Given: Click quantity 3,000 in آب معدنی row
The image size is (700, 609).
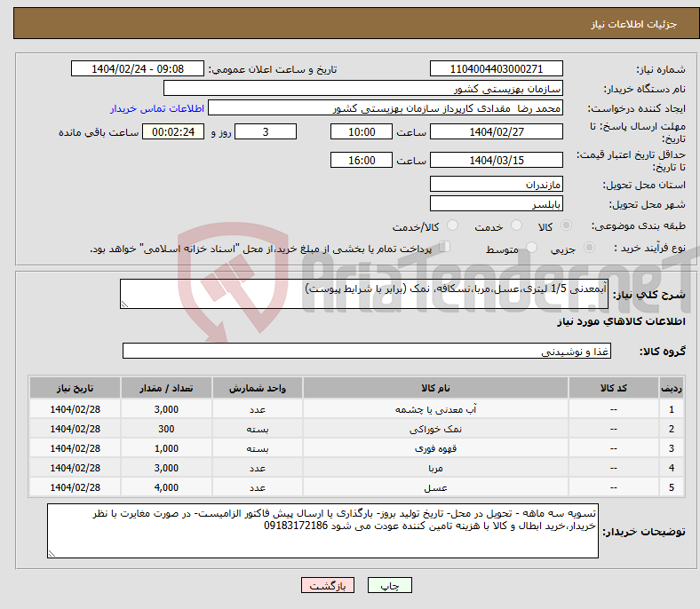Looking at the screenshot, I should [x=166, y=409].
